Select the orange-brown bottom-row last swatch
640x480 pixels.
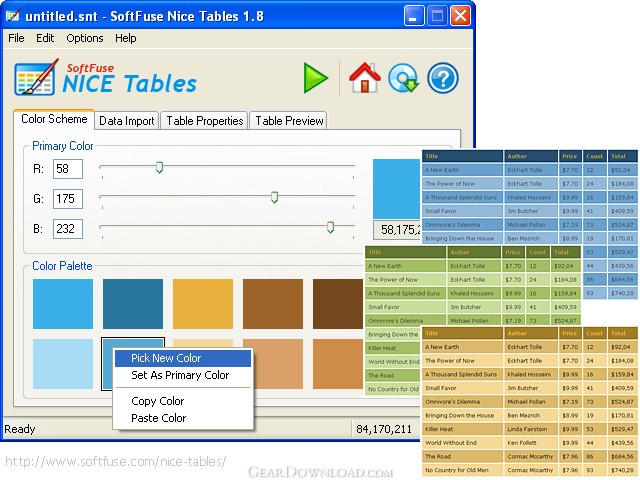338,364
